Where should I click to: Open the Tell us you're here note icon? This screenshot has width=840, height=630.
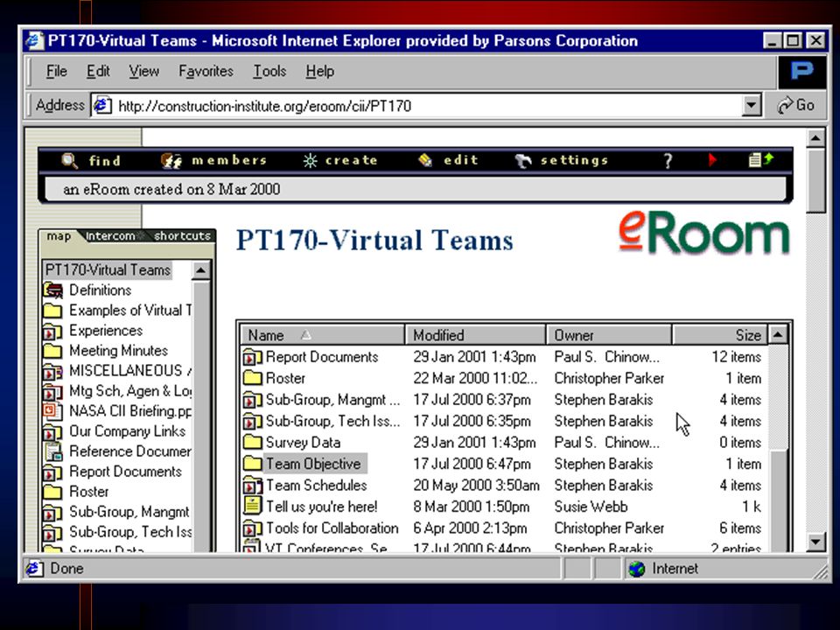[252, 506]
